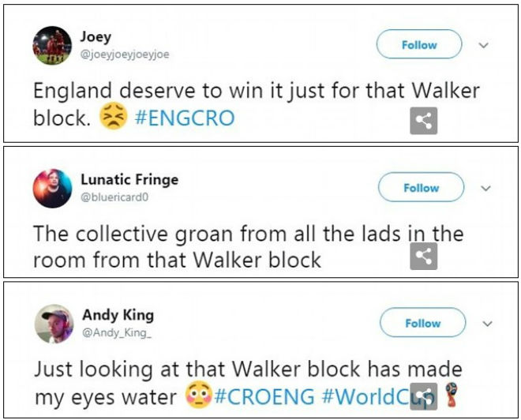Image resolution: width=521 pixels, height=420 pixels.
Task: Open the #WorldCup hashtag link
Action: [x=378, y=397]
